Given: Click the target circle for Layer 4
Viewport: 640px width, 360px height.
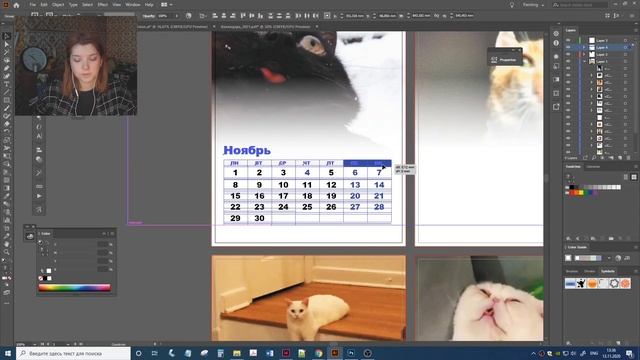Looking at the screenshot, I should tap(626, 47).
